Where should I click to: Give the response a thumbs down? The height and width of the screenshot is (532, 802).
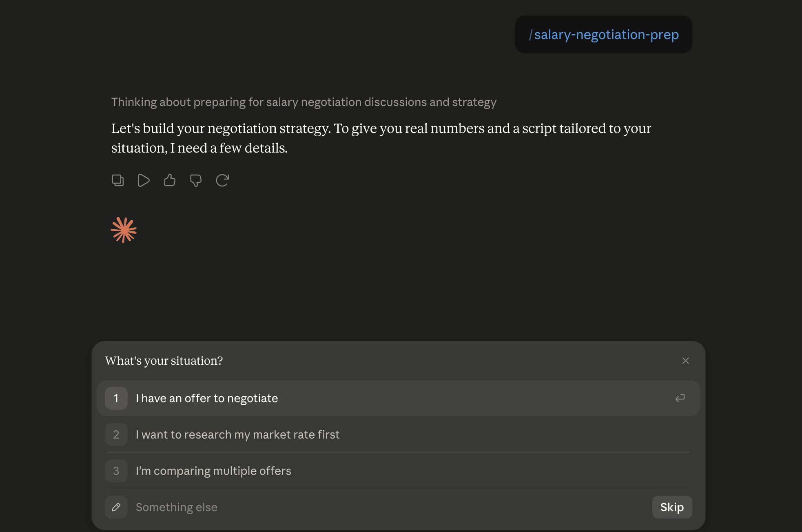click(196, 180)
